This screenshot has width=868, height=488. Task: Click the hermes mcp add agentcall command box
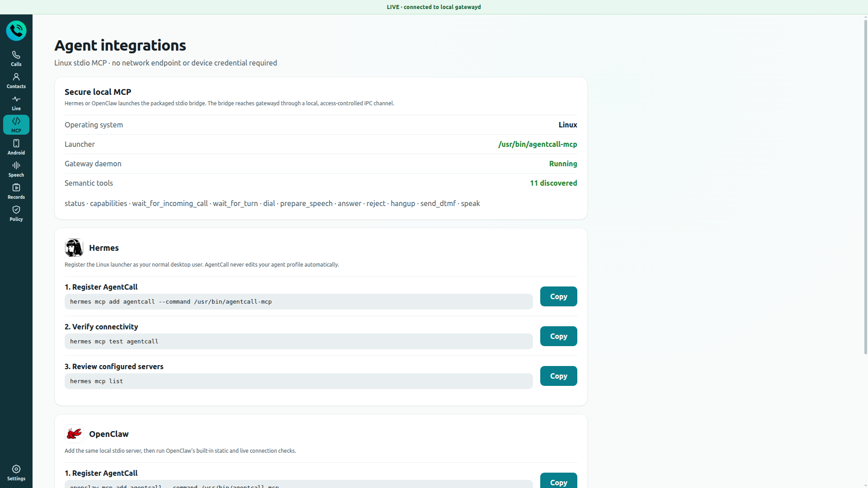pos(299,302)
